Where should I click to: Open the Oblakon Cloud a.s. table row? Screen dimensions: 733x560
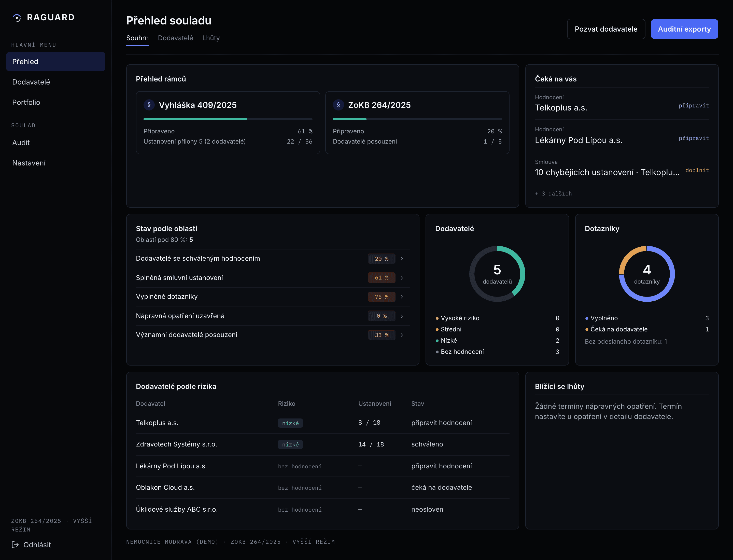coord(322,488)
